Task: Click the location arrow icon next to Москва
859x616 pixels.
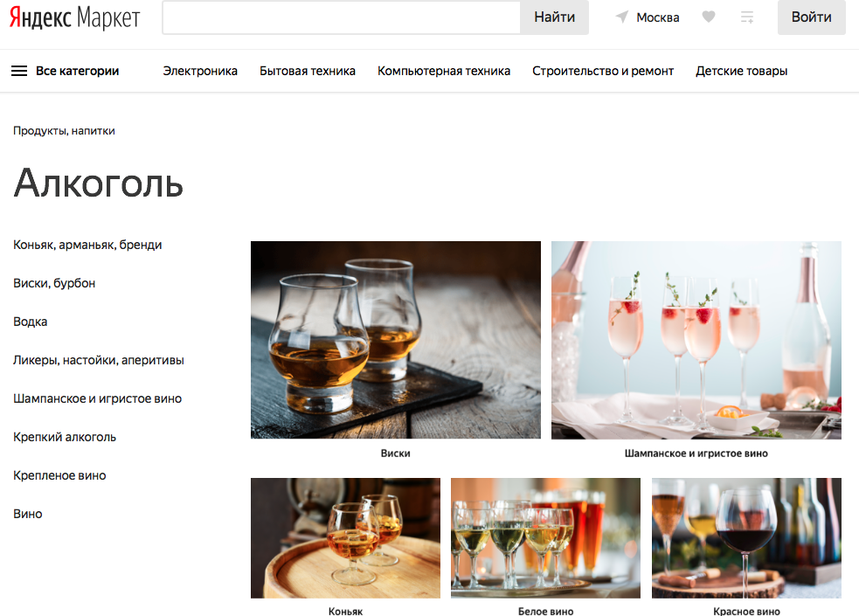Action: coord(622,17)
